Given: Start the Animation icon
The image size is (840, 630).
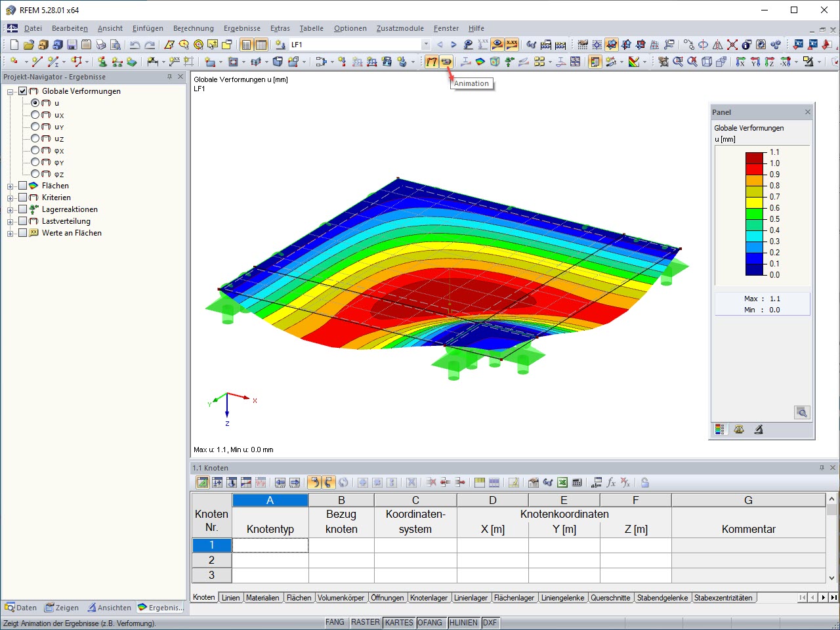Looking at the screenshot, I should click(x=446, y=62).
